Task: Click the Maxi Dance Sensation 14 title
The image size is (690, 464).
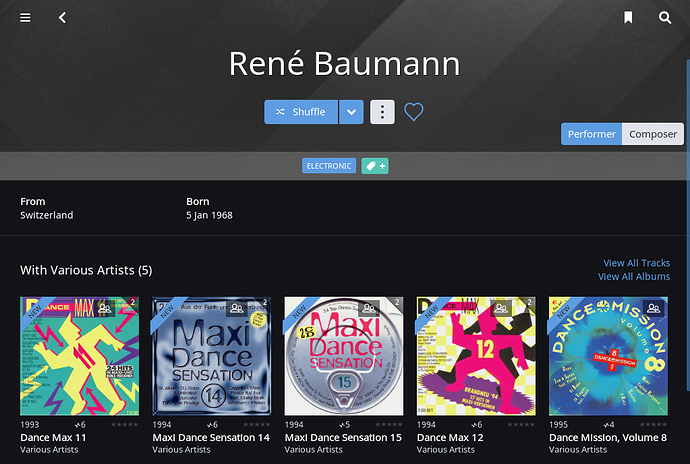Action: 211,438
